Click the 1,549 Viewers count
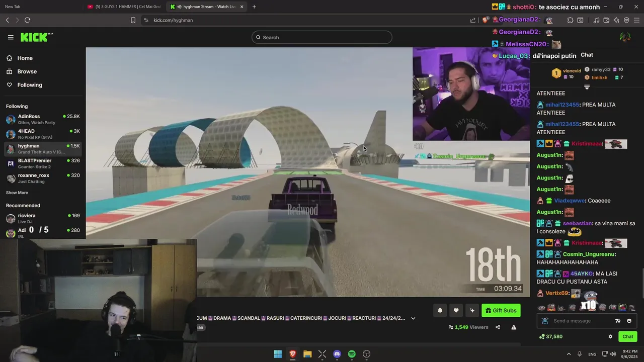The height and width of the screenshot is (362, 644). (x=468, y=327)
